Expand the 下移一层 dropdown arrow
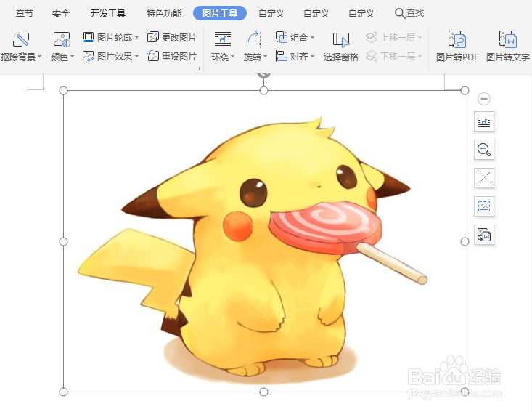 tap(420, 57)
